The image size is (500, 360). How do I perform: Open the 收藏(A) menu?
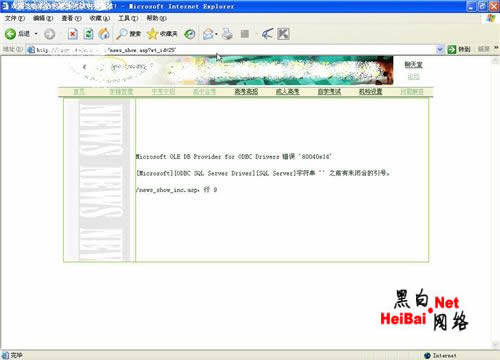99,18
